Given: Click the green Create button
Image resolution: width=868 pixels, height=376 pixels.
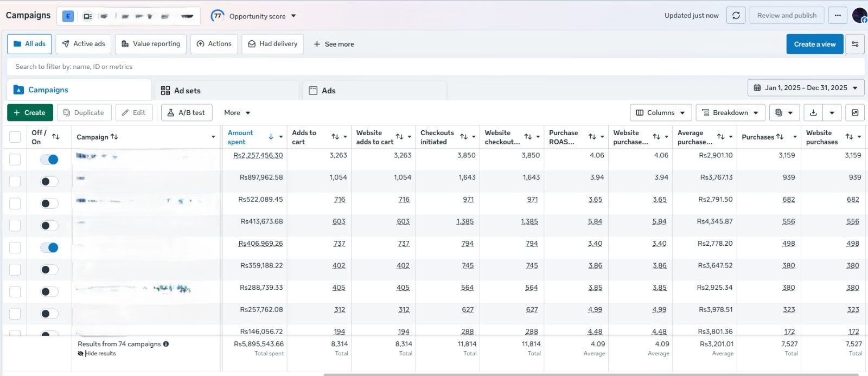Looking at the screenshot, I should (x=30, y=113).
